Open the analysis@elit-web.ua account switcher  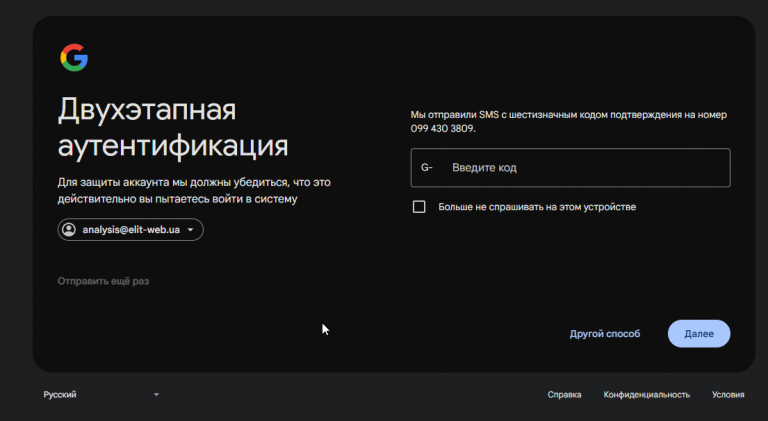click(x=130, y=230)
